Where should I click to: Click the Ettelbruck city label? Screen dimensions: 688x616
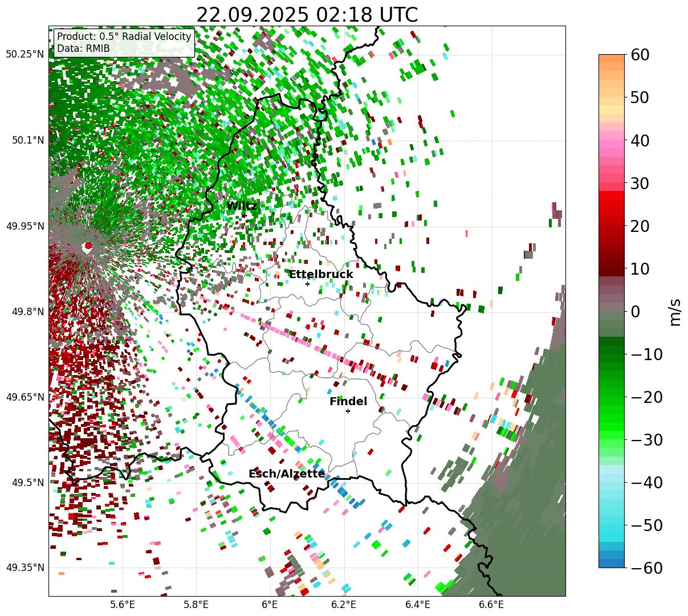321,275
